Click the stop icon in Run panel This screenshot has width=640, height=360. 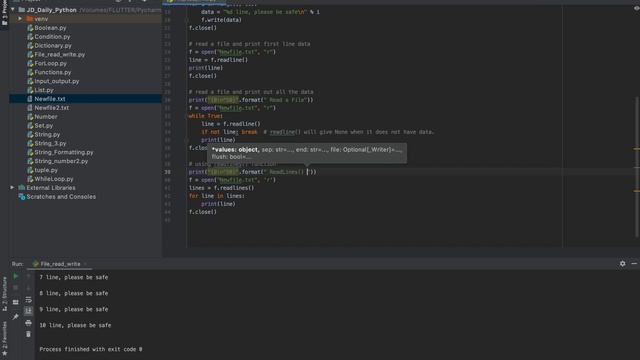tap(16, 288)
